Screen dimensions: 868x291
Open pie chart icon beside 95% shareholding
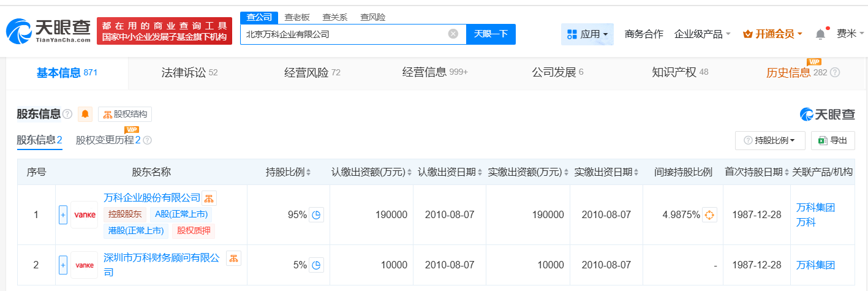[317, 215]
